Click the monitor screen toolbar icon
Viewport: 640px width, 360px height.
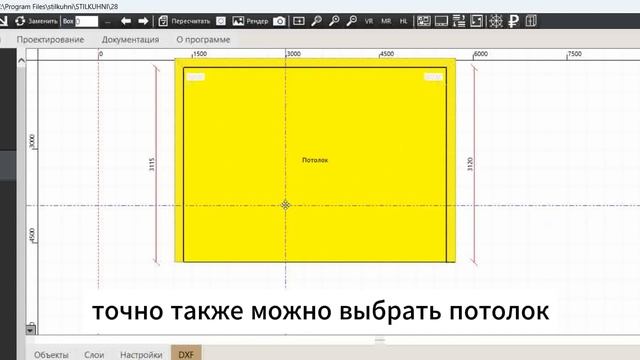click(441, 21)
